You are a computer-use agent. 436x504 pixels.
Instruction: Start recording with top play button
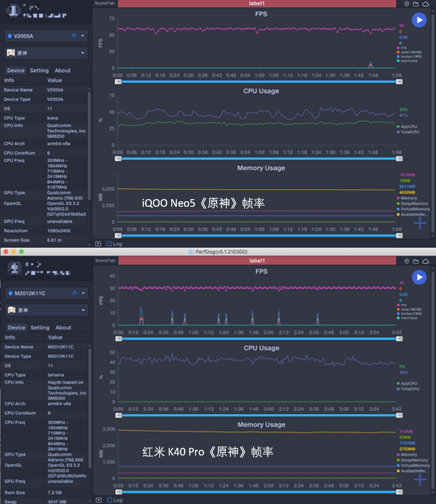419,20
